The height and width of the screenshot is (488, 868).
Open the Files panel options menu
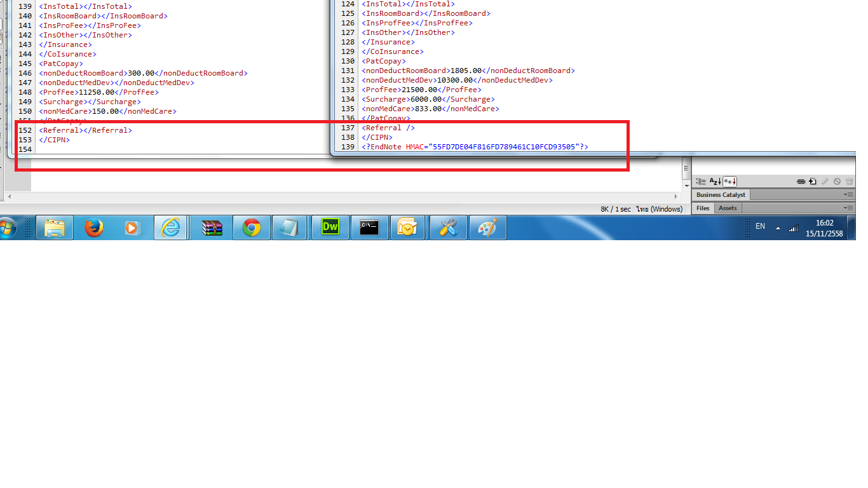tap(848, 208)
